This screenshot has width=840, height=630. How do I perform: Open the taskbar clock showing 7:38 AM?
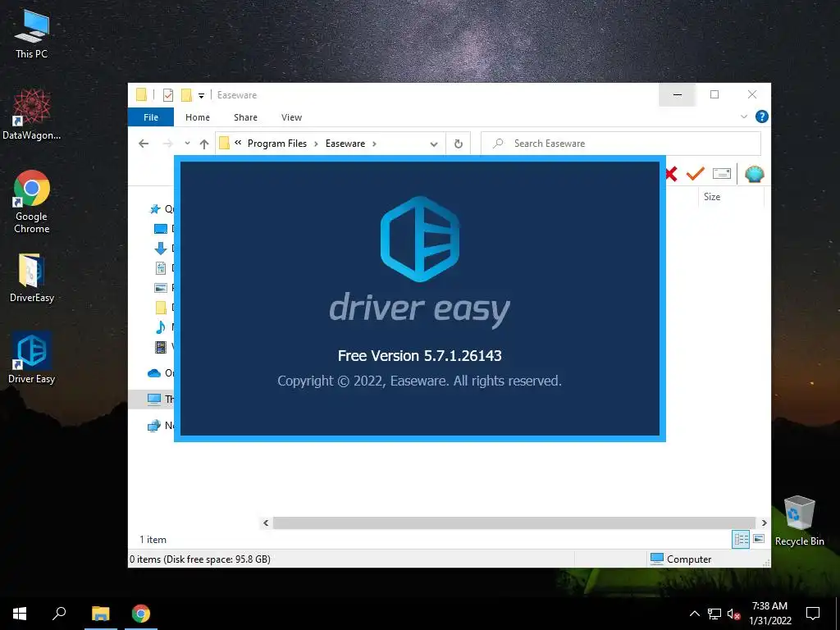pyautogui.click(x=769, y=614)
